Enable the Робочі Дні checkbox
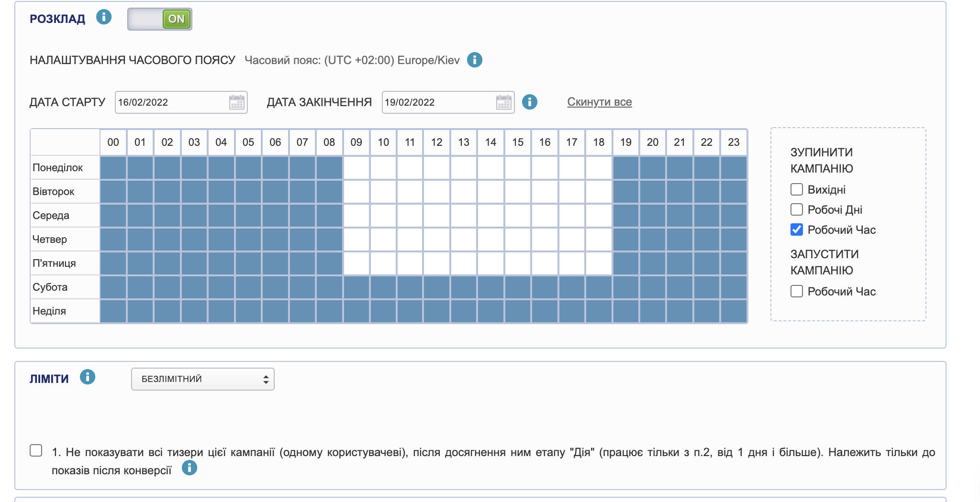Image resolution: width=980 pixels, height=502 pixels. 796,209
